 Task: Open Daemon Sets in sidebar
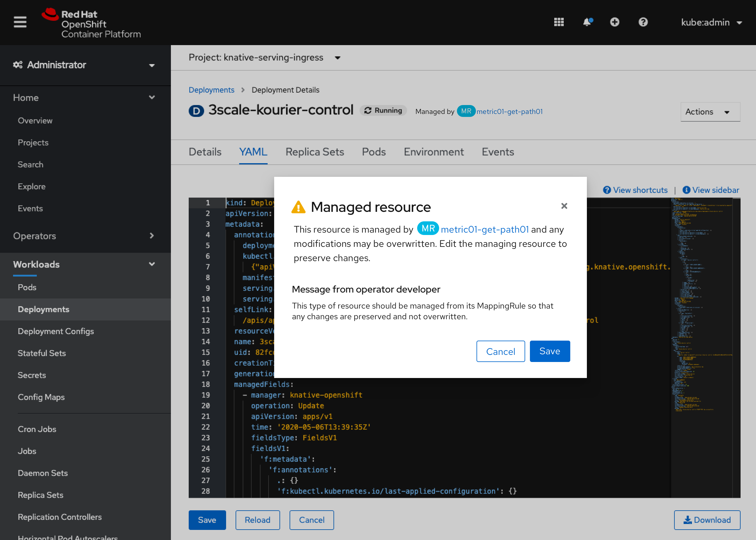42,473
